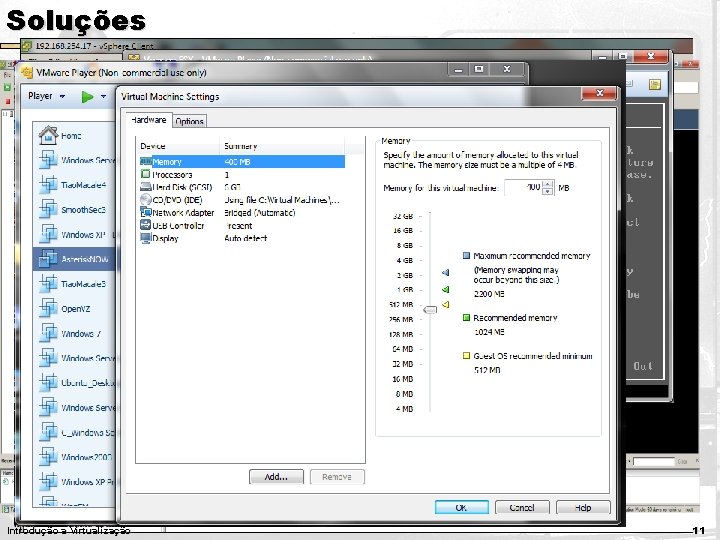Select the AsteriskNOW virtual machine icon
The height and width of the screenshot is (540, 720).
pos(48,259)
